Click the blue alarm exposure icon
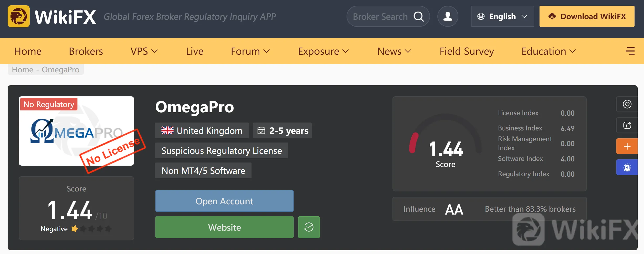Viewport: 644px width, 254px height. click(x=627, y=167)
